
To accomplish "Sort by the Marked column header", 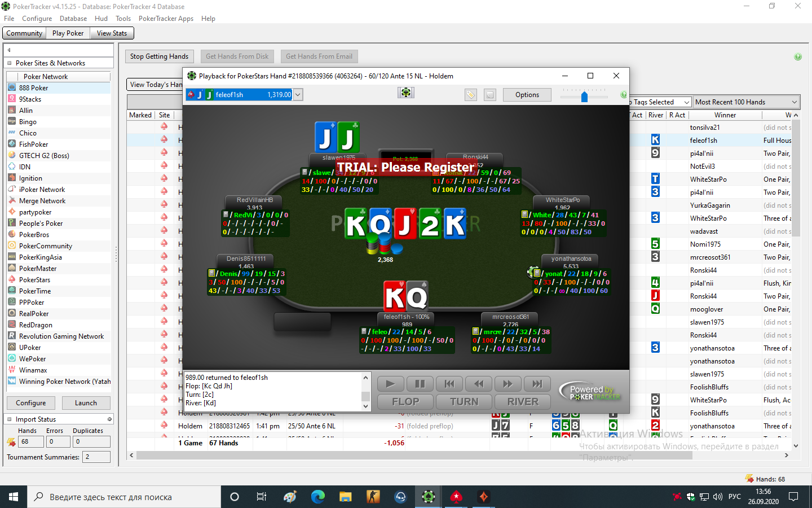I will coord(140,115).
